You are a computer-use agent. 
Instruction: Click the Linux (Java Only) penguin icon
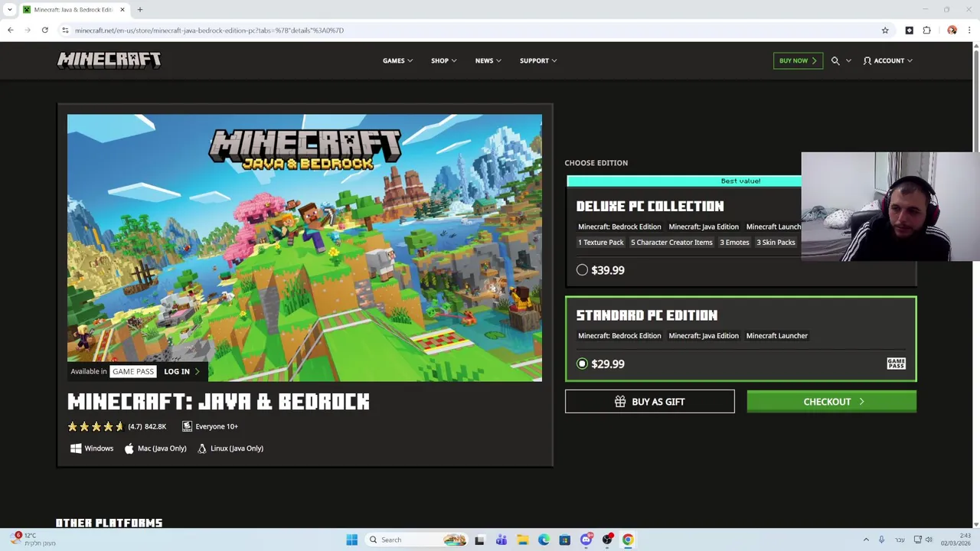coord(202,448)
